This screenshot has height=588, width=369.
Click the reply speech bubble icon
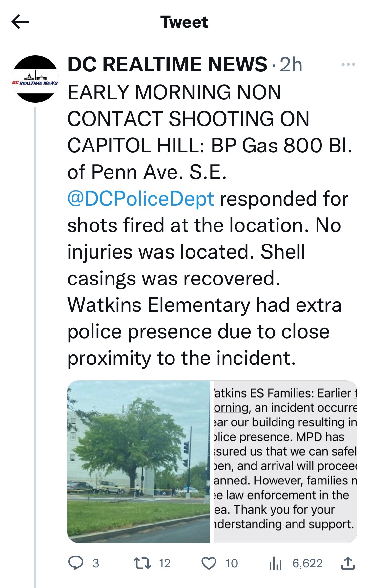click(x=76, y=563)
